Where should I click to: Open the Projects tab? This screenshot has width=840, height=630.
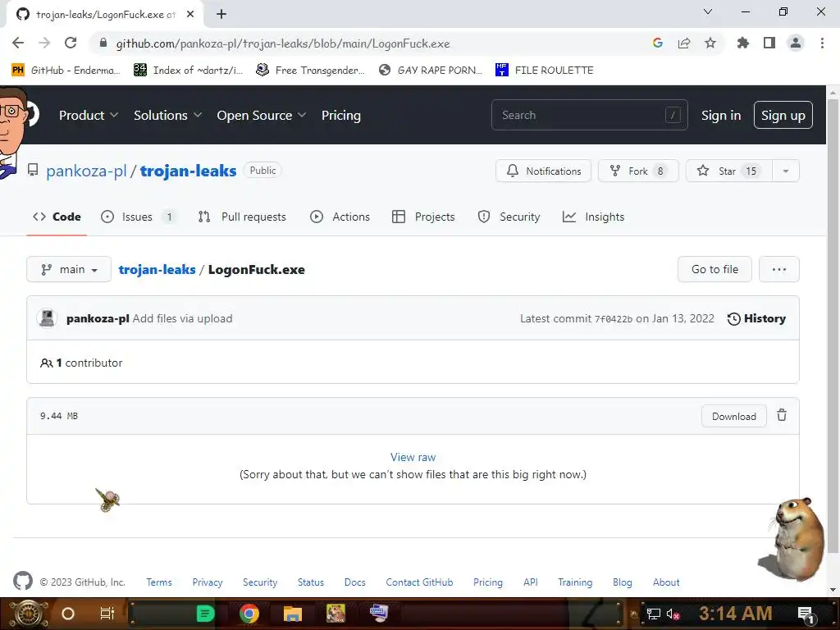[x=423, y=217]
